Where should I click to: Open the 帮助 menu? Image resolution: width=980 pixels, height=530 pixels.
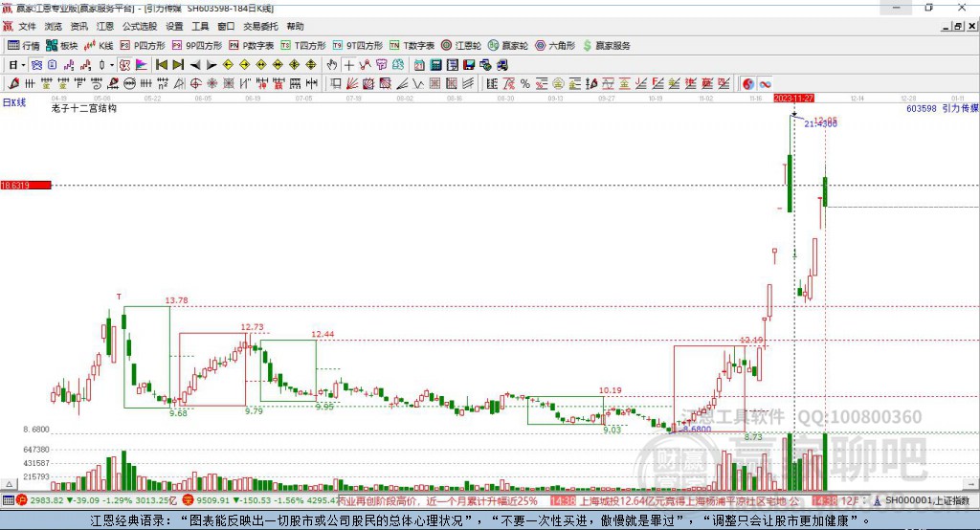295,26
